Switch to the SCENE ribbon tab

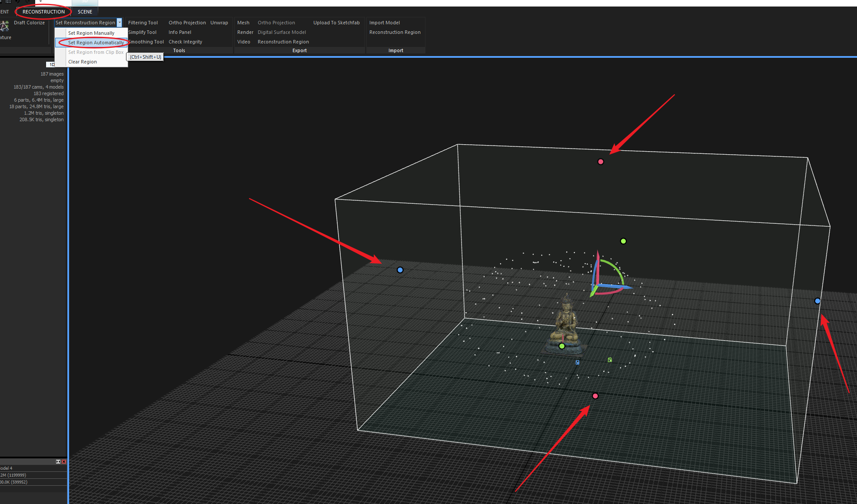click(x=85, y=12)
